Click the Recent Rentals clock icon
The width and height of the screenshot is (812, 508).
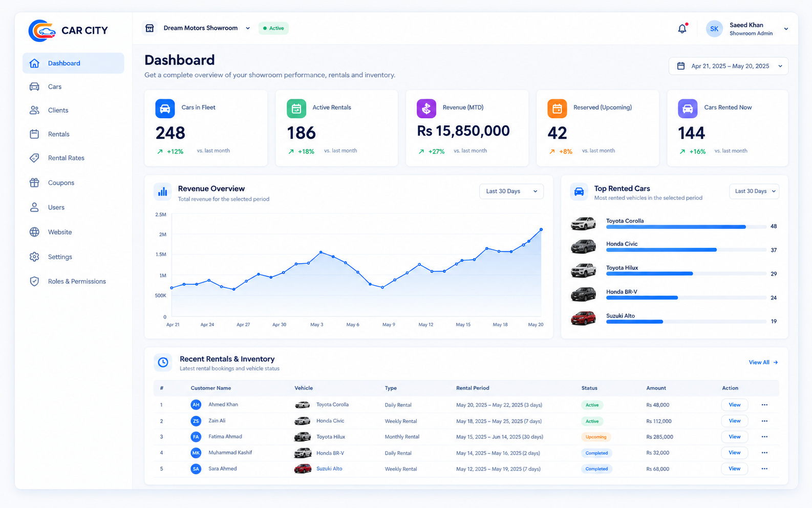pyautogui.click(x=163, y=362)
